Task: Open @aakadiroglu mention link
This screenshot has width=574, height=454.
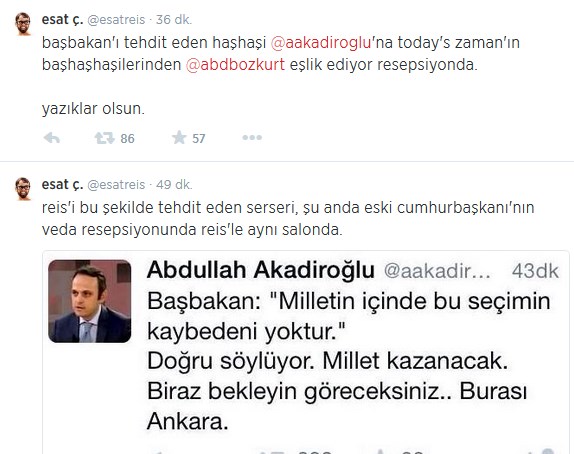Action: [x=321, y=42]
